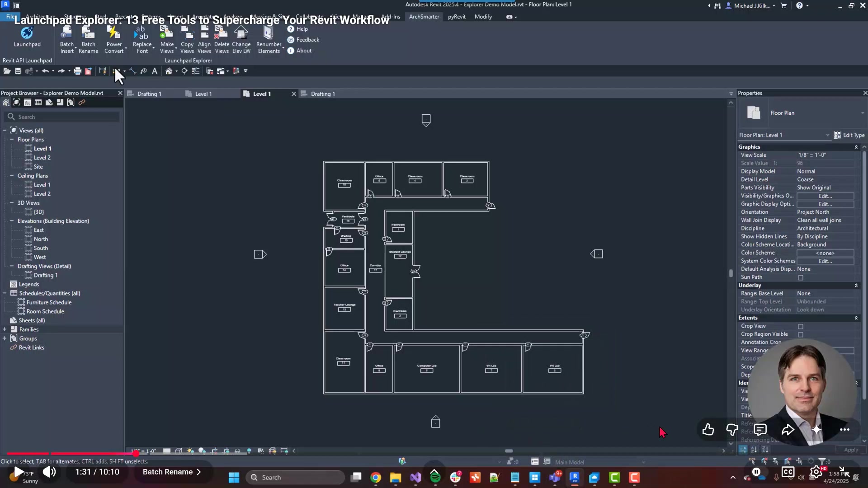Open the Launchpad tool in the ribbon
Viewport: 868px width, 488px height.
(x=27, y=37)
